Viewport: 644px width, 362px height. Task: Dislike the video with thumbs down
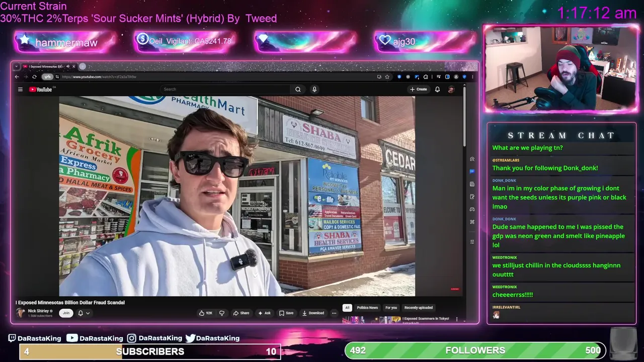(x=222, y=313)
